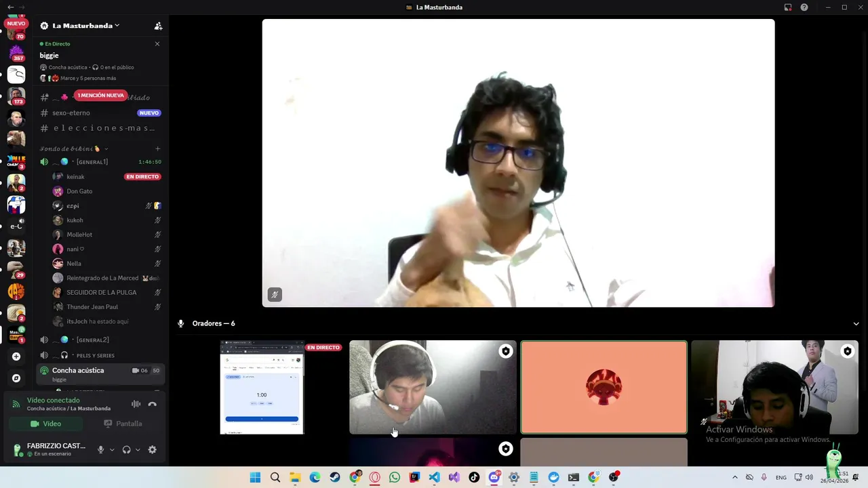Open Windows Start menu
This screenshot has height=488, width=868.
pos(255,477)
